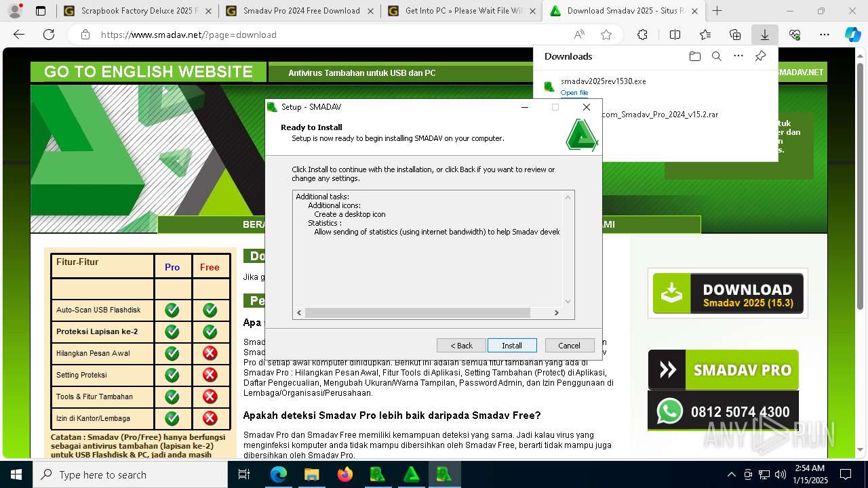Switch to Get Into PC Please Wait tab
The image size is (868, 488).
[461, 11]
